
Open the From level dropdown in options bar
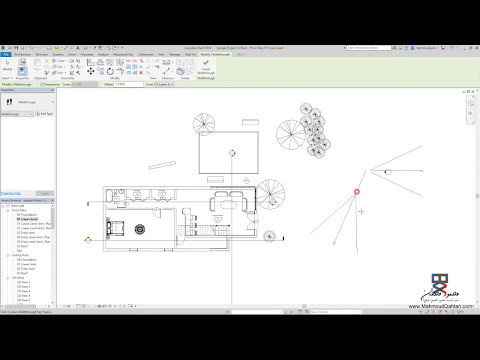point(164,84)
